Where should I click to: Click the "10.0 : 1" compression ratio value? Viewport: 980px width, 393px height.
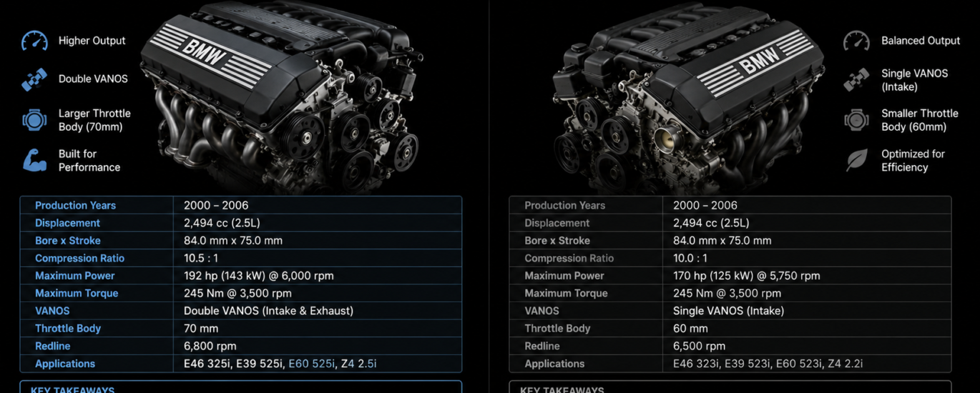coord(690,258)
